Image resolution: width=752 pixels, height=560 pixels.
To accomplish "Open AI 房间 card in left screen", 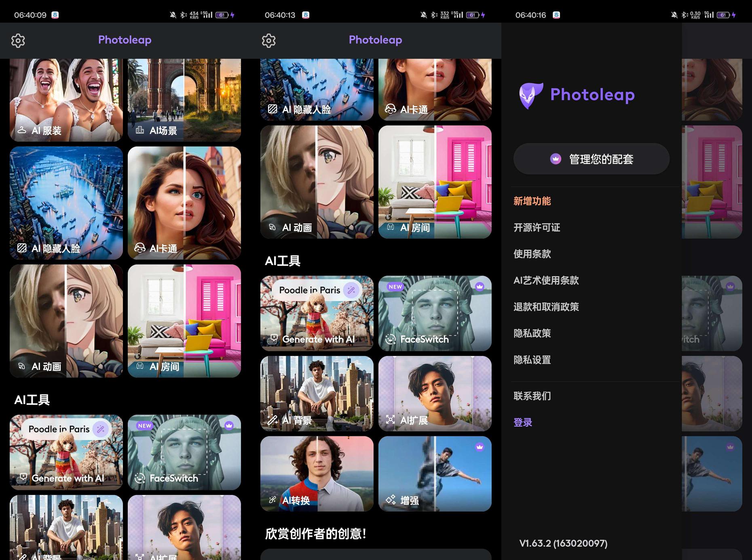I will tap(184, 321).
